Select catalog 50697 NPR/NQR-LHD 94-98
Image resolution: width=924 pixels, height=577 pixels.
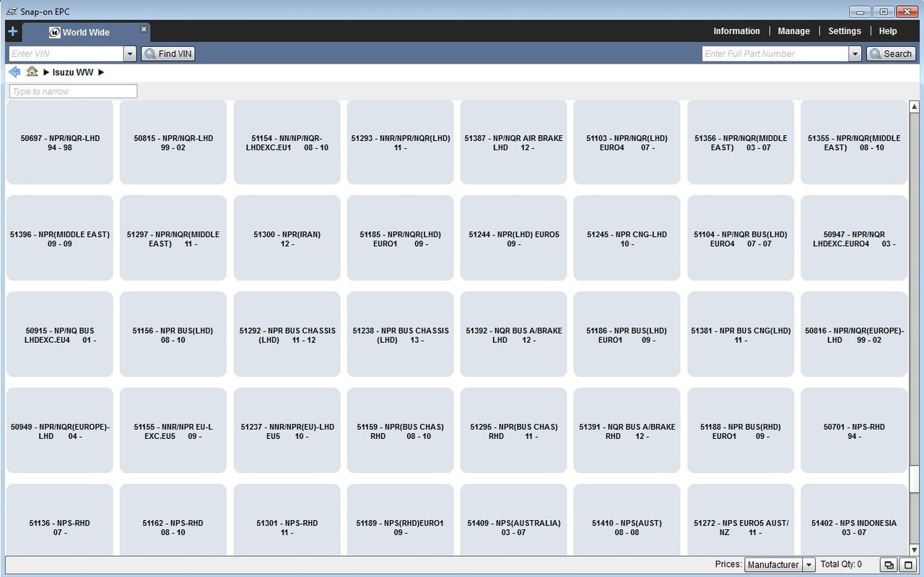pos(60,142)
